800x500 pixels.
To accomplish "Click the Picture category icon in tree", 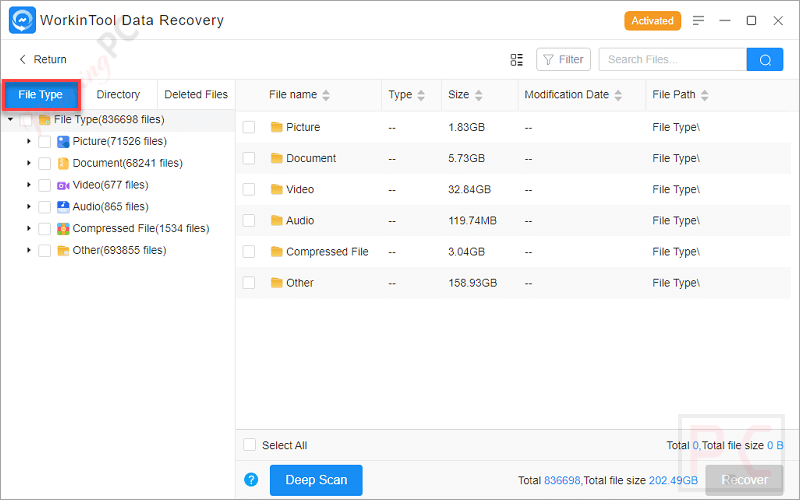I will coord(63,141).
